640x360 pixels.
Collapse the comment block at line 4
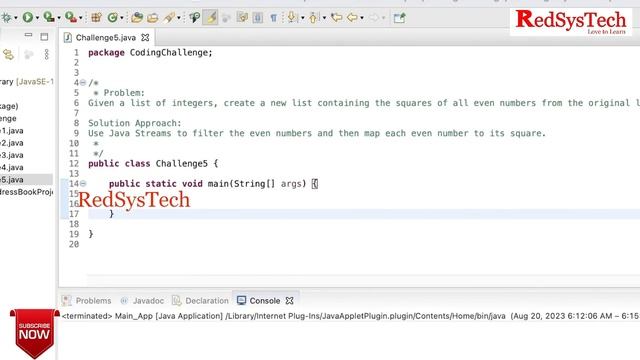pos(83,82)
